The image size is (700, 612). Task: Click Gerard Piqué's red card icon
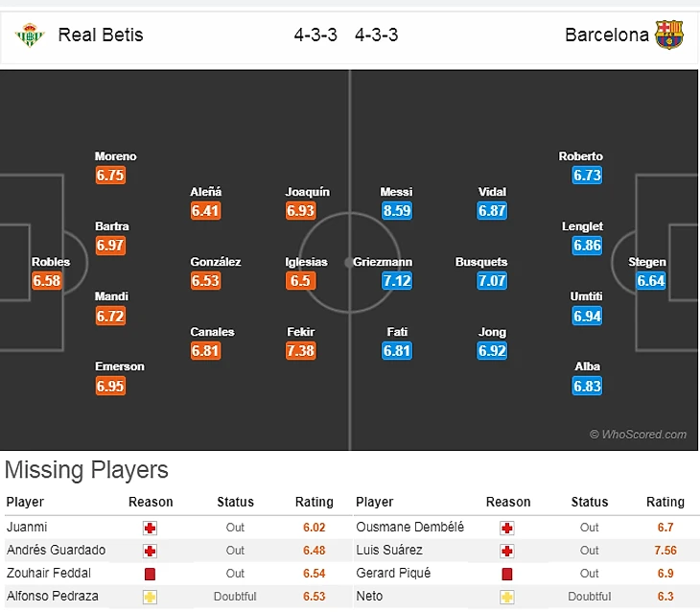(x=507, y=574)
